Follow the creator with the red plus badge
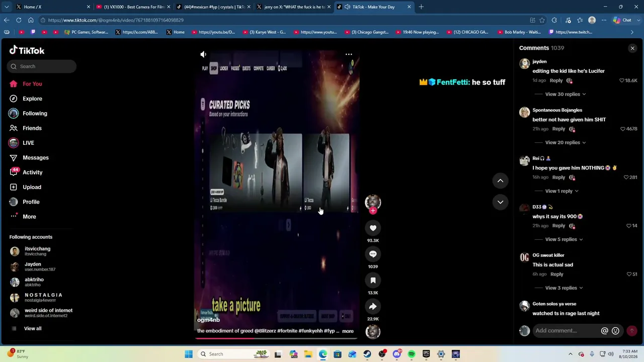Screen dimensions: 644x362 tap(373, 211)
